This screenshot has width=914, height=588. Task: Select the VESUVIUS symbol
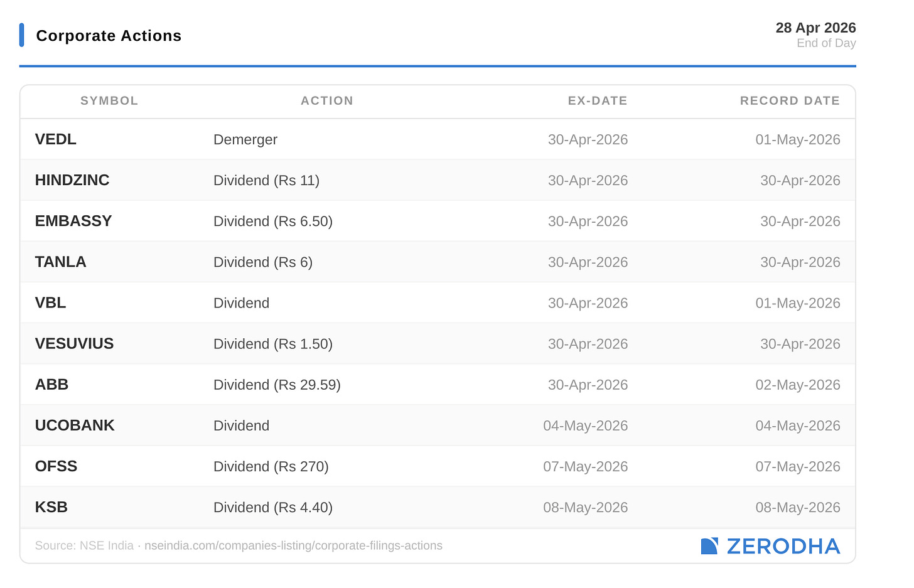pos(74,343)
